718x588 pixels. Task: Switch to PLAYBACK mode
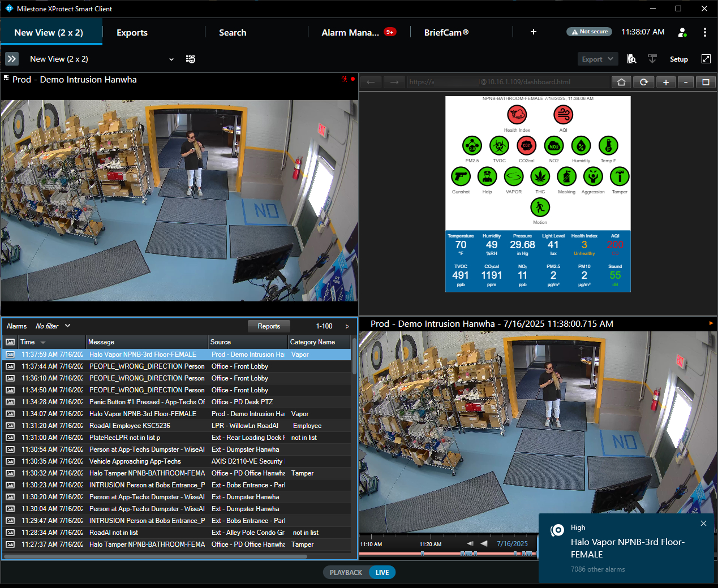[346, 573]
